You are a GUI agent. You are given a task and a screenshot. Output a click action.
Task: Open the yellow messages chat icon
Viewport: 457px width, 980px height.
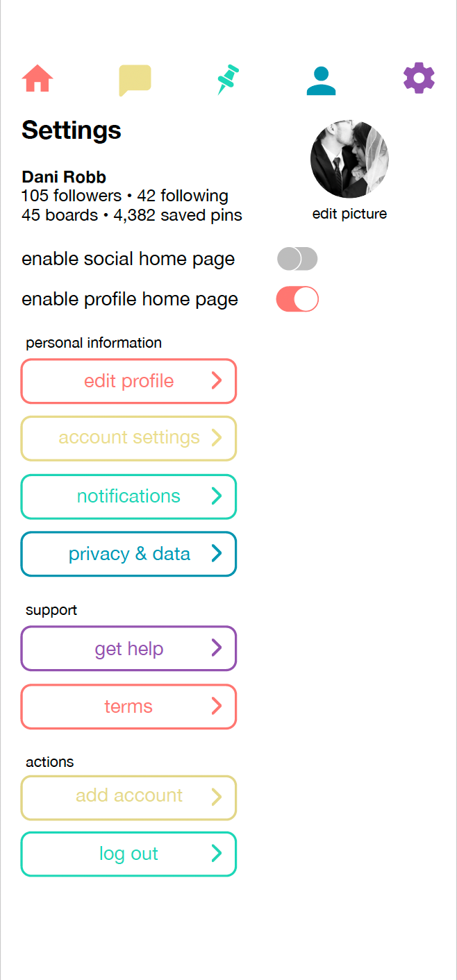(x=135, y=80)
